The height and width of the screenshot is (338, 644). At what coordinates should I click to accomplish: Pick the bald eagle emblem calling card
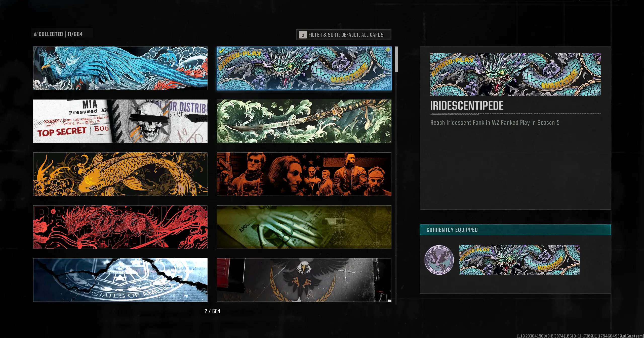click(x=304, y=280)
